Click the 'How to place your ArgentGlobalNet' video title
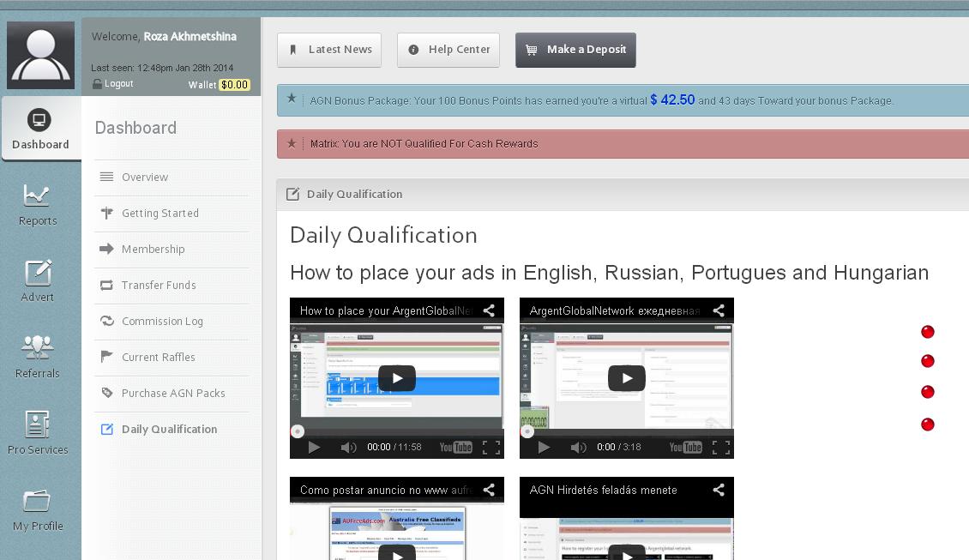The height and width of the screenshot is (560, 969). [386, 311]
